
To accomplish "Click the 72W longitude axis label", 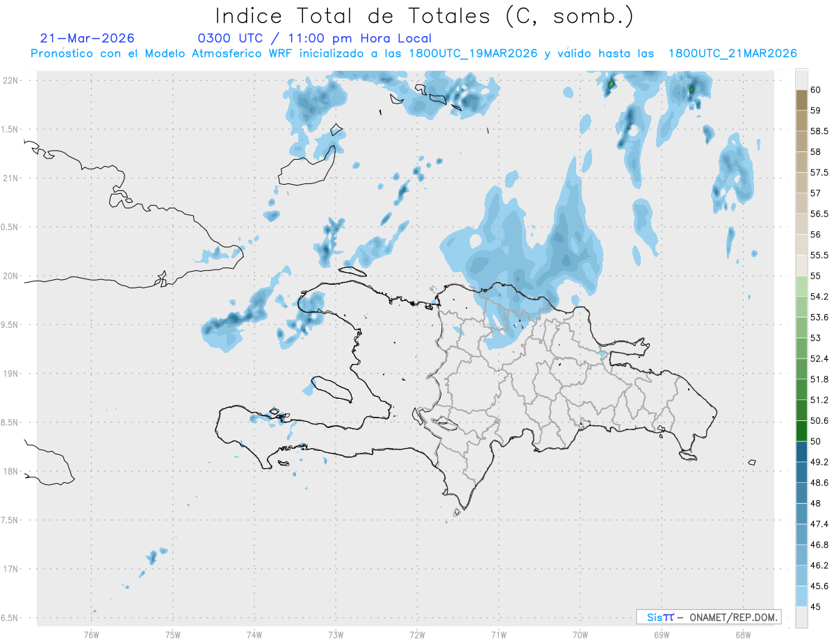I will click(417, 634).
